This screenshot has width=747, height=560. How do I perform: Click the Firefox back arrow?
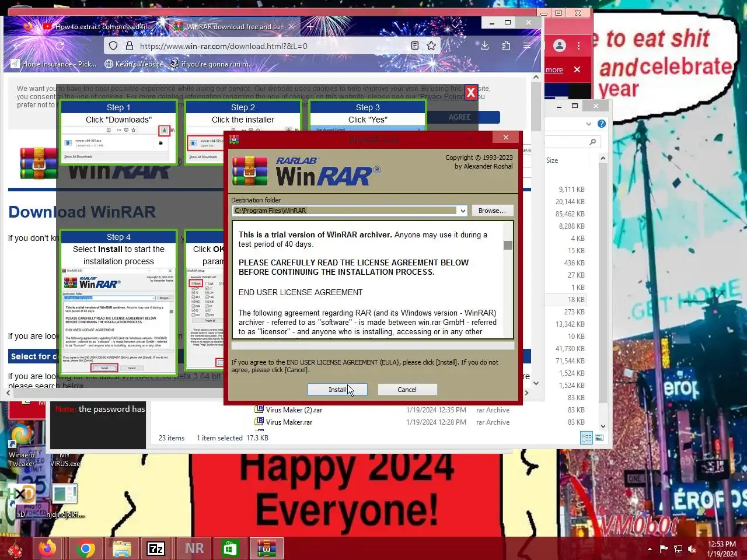pos(18,45)
